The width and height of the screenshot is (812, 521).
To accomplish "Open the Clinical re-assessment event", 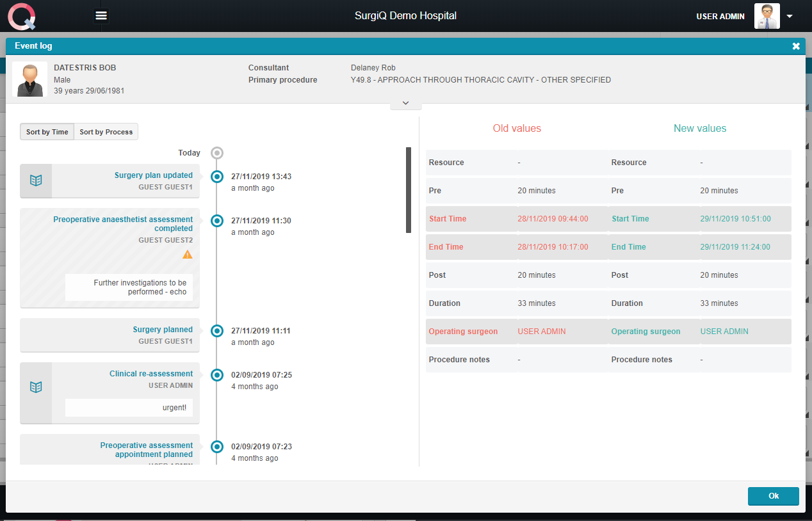I will point(151,374).
